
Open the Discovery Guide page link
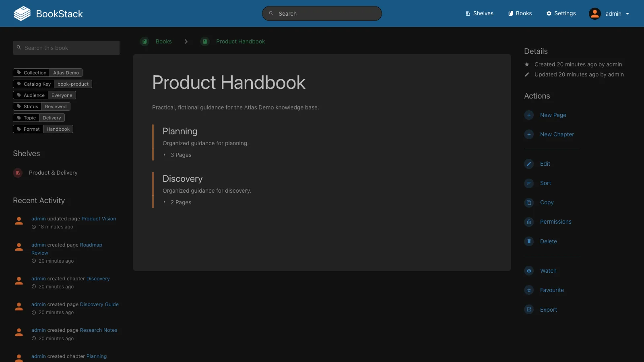(x=99, y=304)
